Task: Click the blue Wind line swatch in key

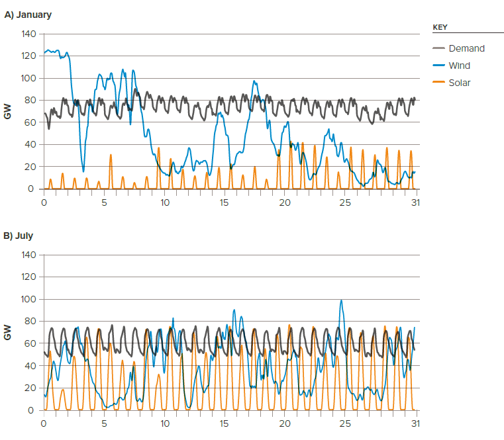Action: point(438,66)
